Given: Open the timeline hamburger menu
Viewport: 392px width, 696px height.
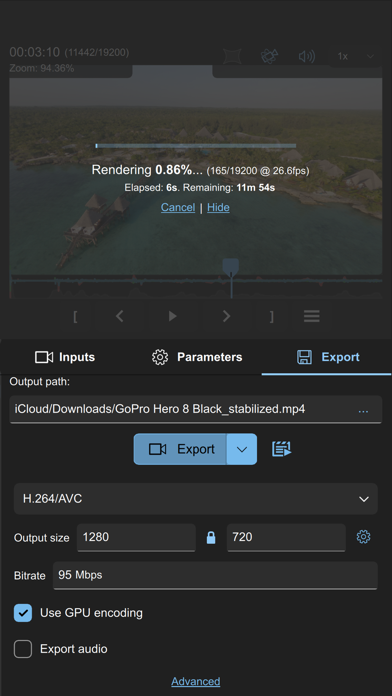Looking at the screenshot, I should pos(312,316).
